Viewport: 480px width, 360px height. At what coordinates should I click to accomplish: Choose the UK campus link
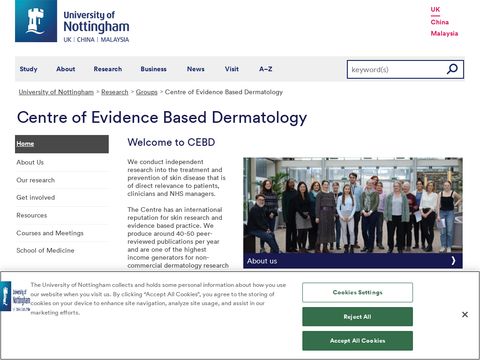[x=435, y=9]
